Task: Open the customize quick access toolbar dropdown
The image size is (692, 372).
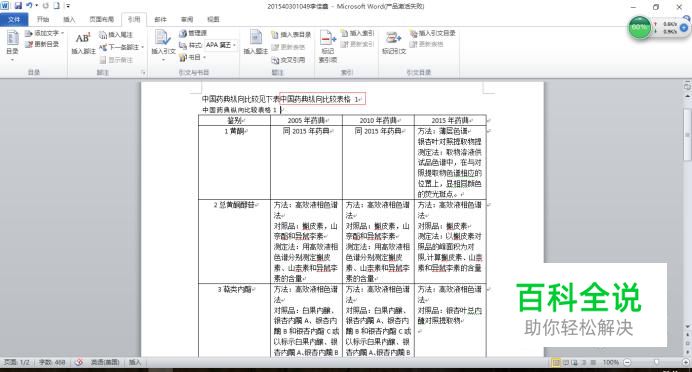Action: 68,6
